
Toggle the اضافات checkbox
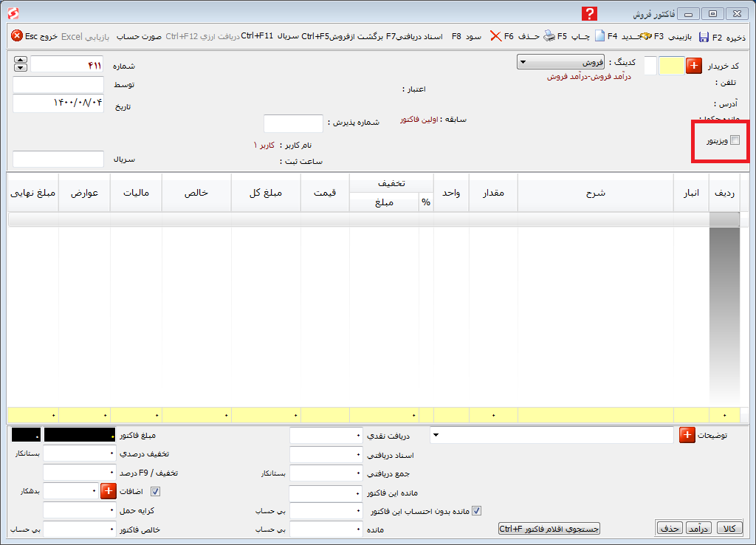pyautogui.click(x=155, y=492)
